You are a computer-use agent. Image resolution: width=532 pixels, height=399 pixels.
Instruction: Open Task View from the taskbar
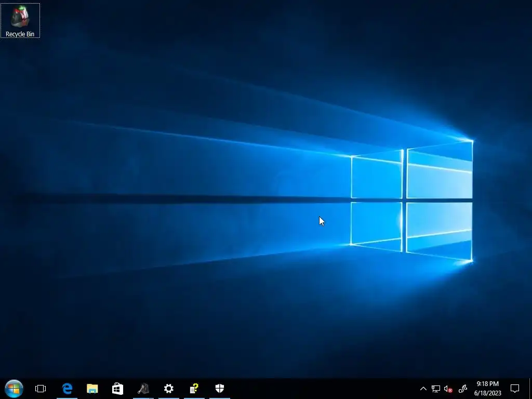point(41,389)
